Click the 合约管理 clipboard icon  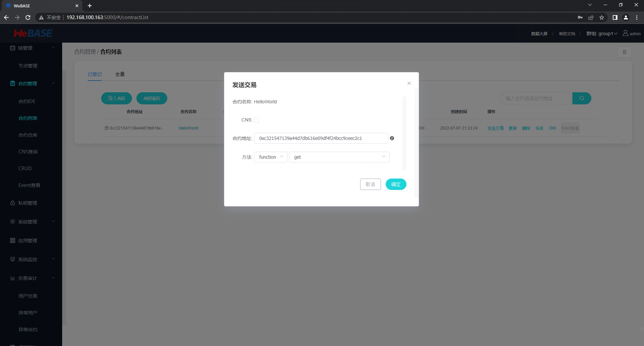12,84
